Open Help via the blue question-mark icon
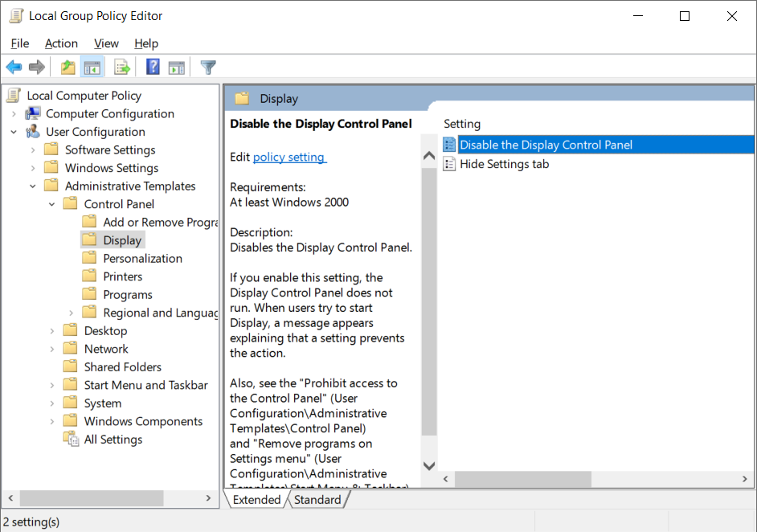 tap(153, 67)
